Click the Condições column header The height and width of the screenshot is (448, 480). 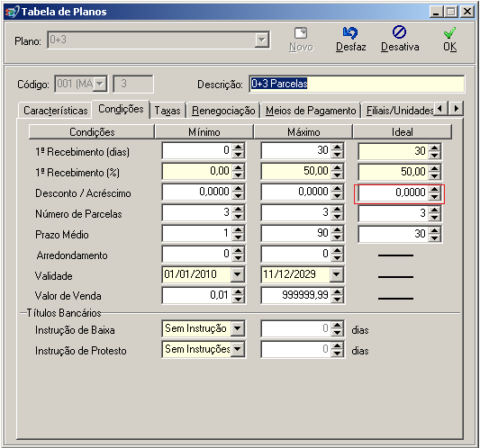click(x=92, y=132)
